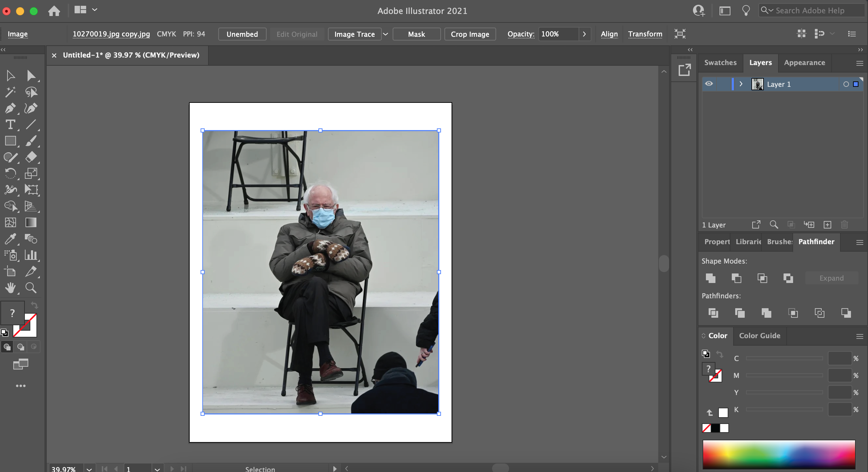Select the Artboard tool

[11, 271]
